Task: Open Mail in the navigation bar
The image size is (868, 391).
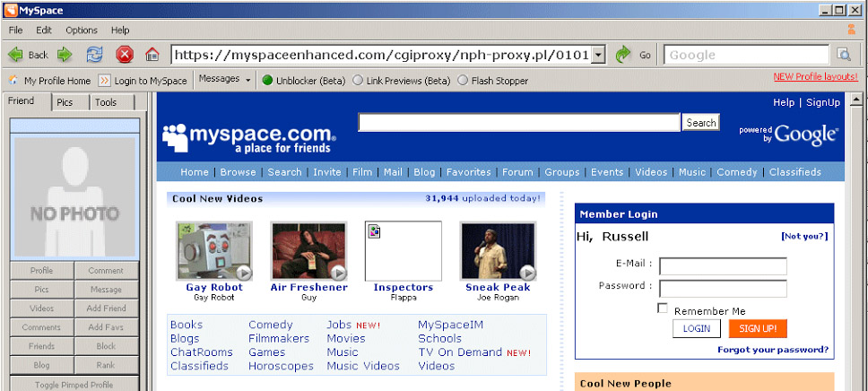Action: 393,172
